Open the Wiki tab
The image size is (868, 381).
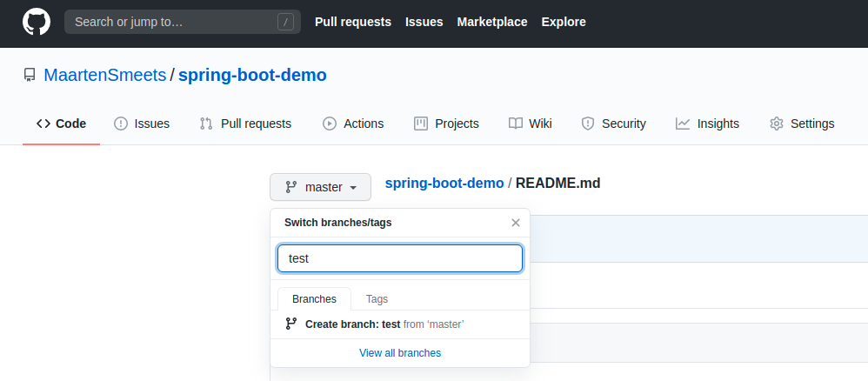pos(530,124)
